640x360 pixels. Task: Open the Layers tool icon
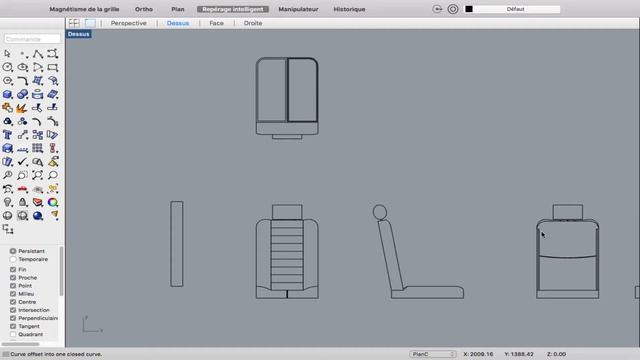point(38,202)
